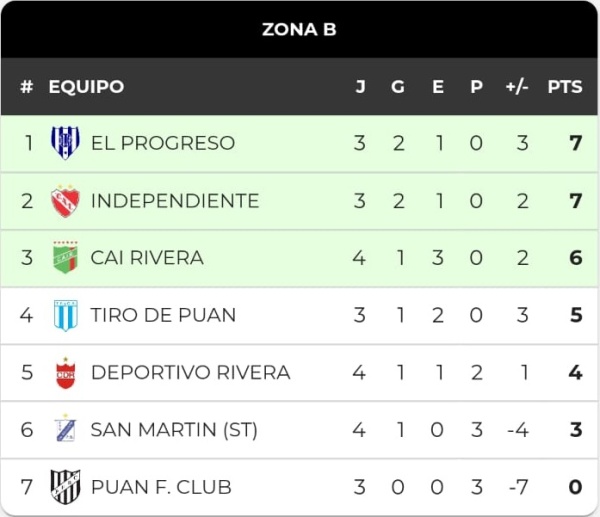The width and height of the screenshot is (600, 517).
Task: Select DEPORTIVO RIVERA in the standings
Action: click(191, 373)
